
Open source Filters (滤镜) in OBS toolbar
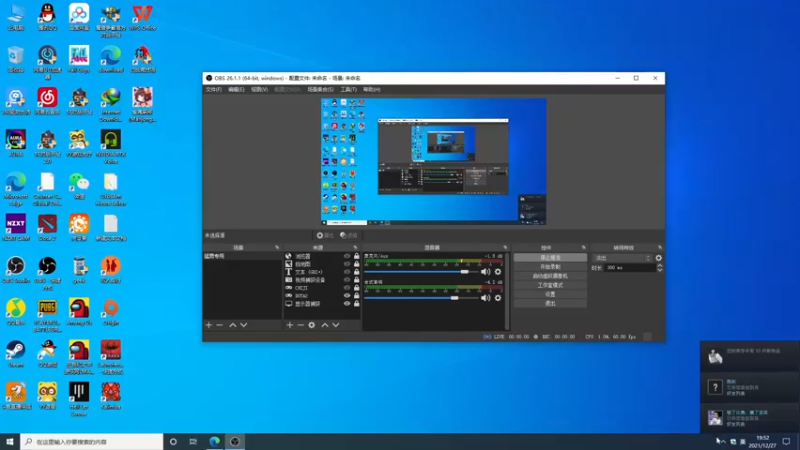(348, 235)
